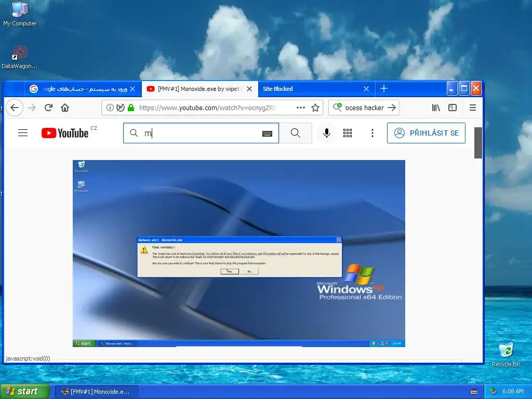Toggle the Firefox sidebar icon
532x399 pixels.
[x=453, y=108]
